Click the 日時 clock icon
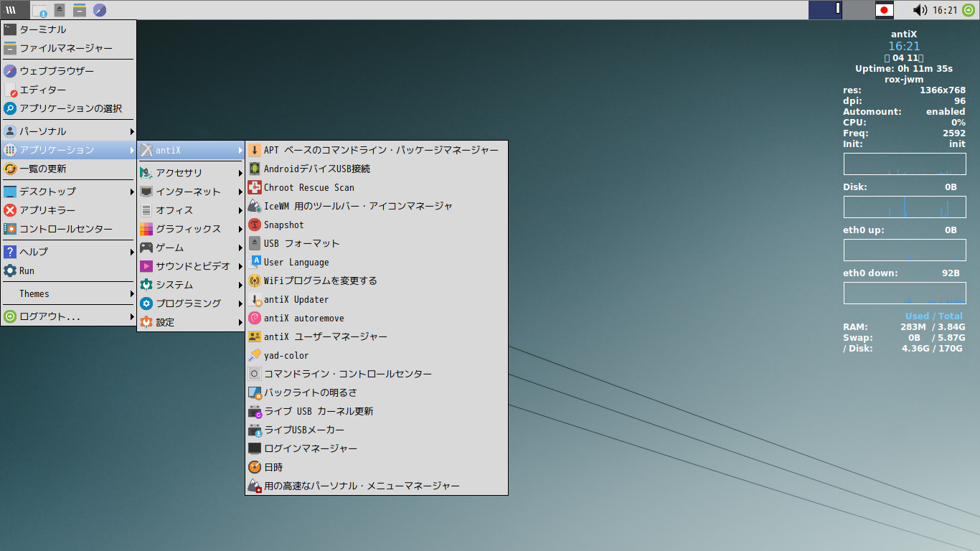This screenshot has height=551, width=980. pyautogui.click(x=254, y=467)
